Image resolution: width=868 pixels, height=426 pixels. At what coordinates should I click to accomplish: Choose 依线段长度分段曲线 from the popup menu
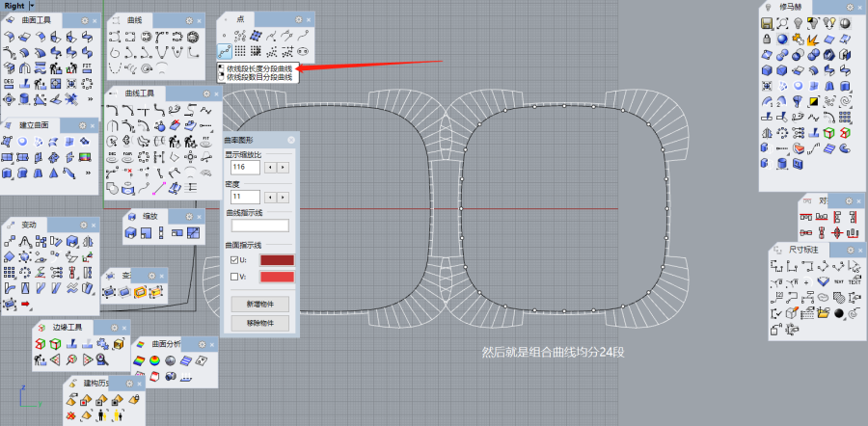[x=258, y=68]
